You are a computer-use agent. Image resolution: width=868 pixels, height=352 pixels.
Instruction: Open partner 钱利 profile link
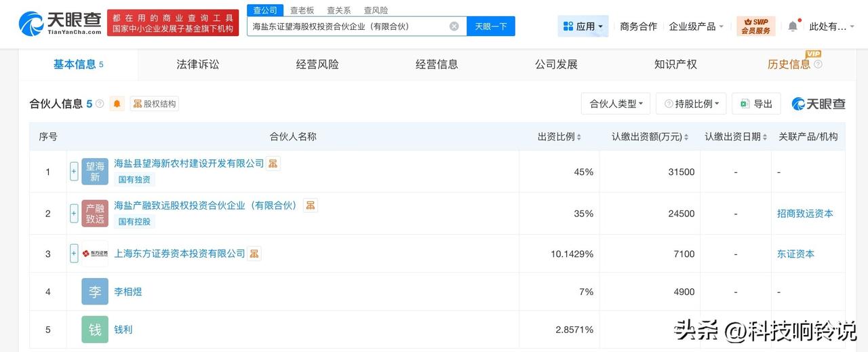pos(123,330)
